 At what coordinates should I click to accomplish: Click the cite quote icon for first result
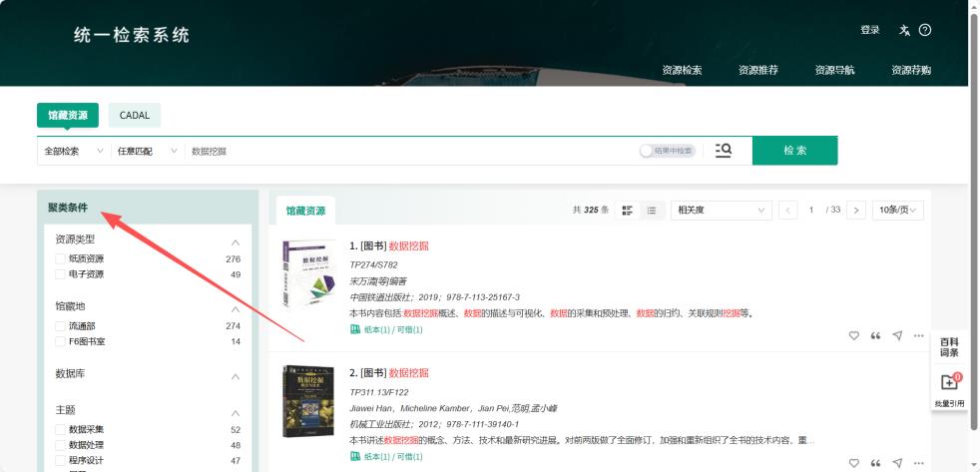[876, 335]
